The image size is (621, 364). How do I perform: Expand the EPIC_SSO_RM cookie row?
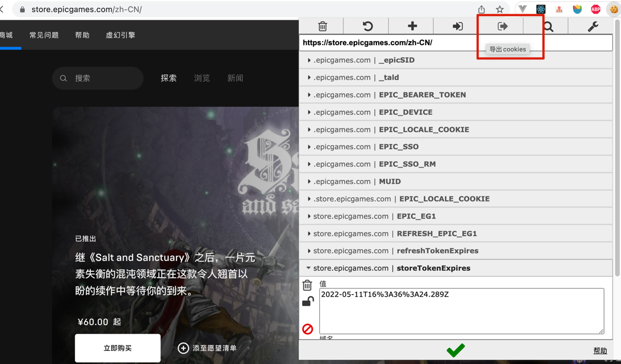tap(455, 164)
